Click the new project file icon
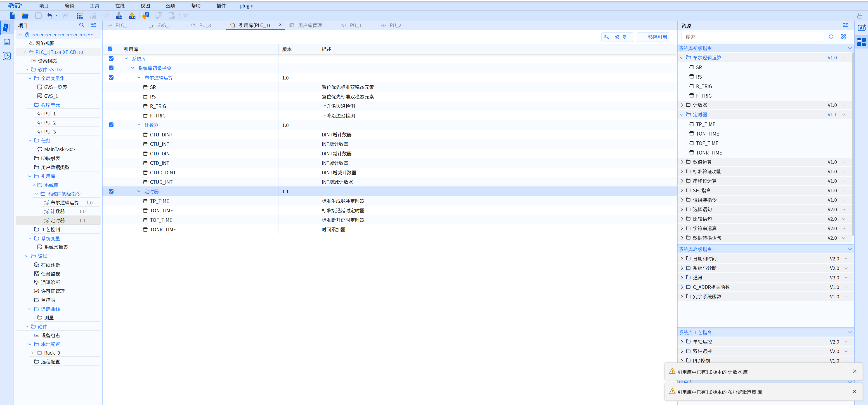 [x=12, y=16]
